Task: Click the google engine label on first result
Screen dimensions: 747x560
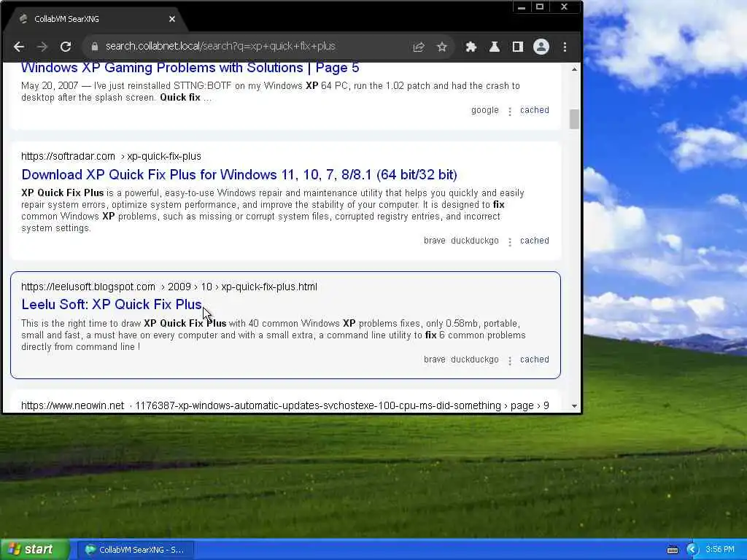Action: [x=485, y=110]
